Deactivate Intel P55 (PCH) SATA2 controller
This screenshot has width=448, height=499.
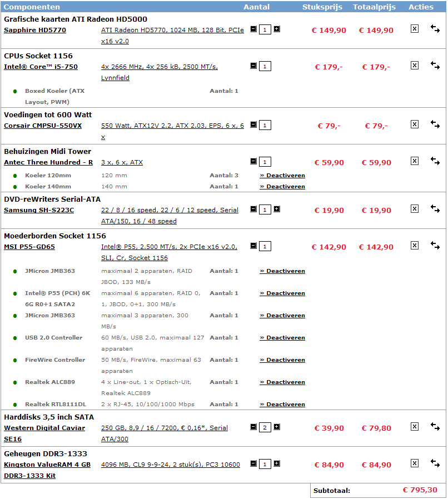pyautogui.click(x=282, y=293)
